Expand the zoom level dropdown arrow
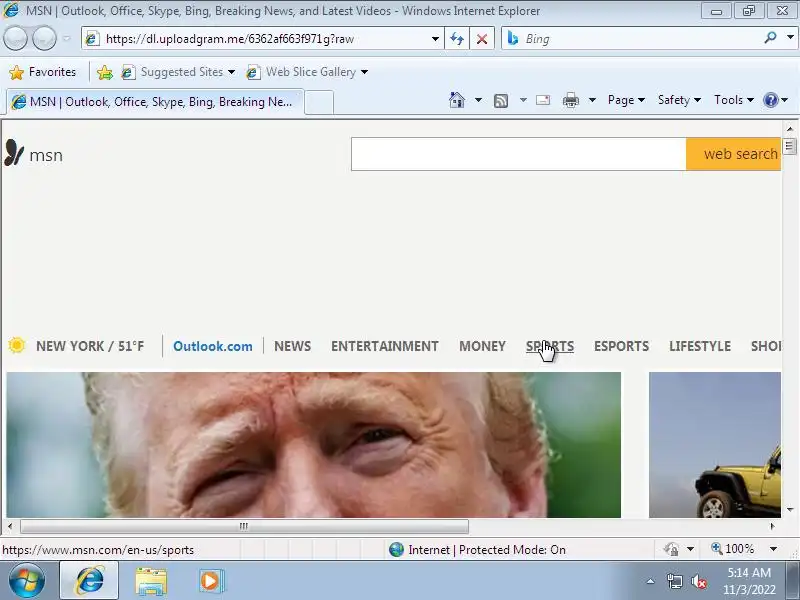 click(773, 549)
